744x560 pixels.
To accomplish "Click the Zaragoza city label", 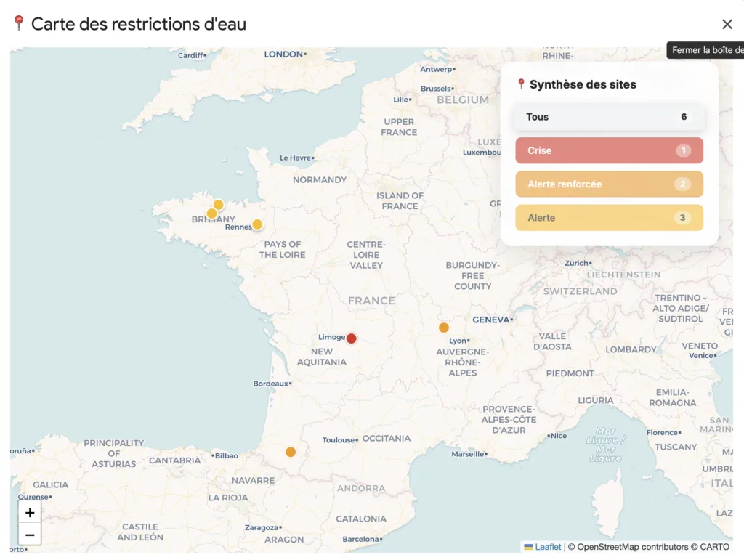I will pos(262,528).
